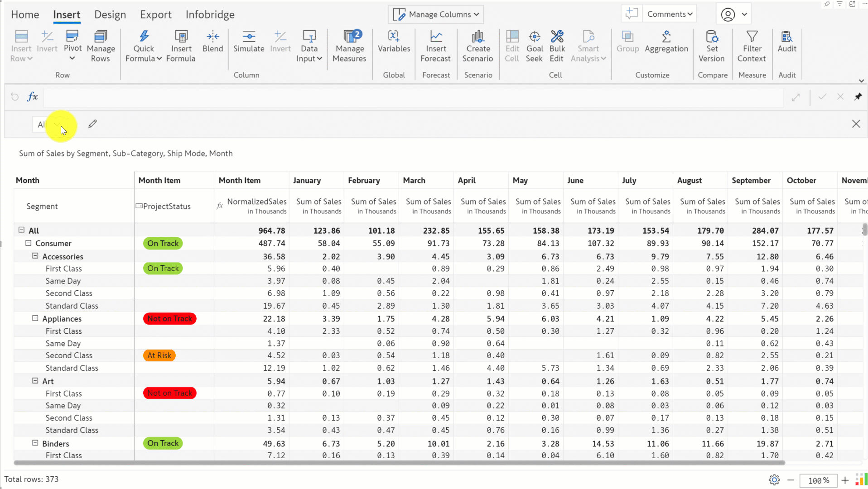Switch to the Design tab
868x489 pixels.
[x=110, y=14]
